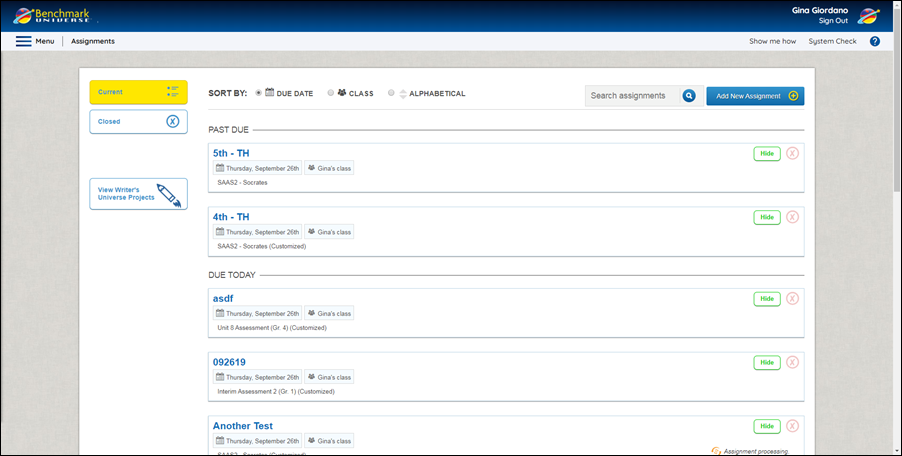The height and width of the screenshot is (456, 902).
Task: Hide the 092619 assignment
Action: click(767, 363)
